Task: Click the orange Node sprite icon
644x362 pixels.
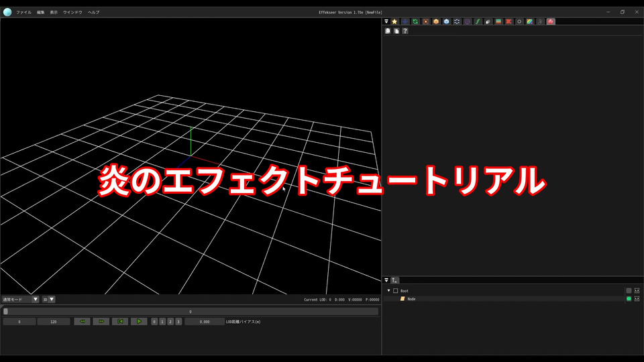Action: (x=402, y=299)
